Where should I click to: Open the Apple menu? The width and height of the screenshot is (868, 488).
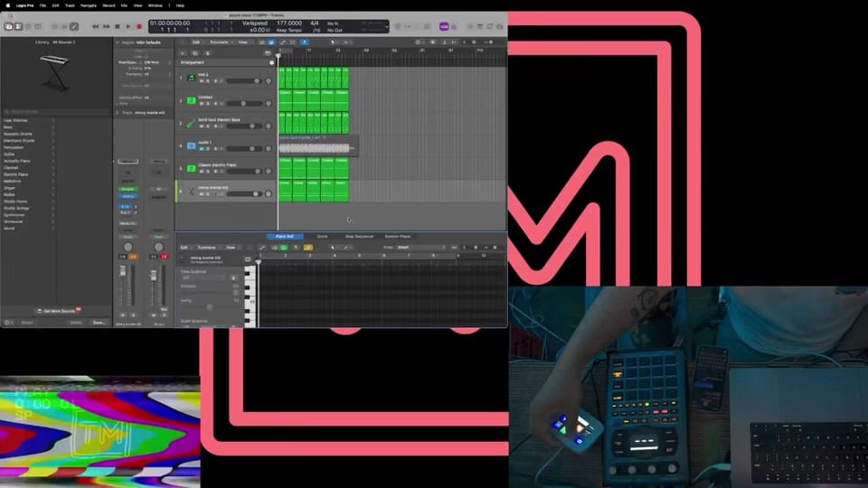[x=7, y=5]
